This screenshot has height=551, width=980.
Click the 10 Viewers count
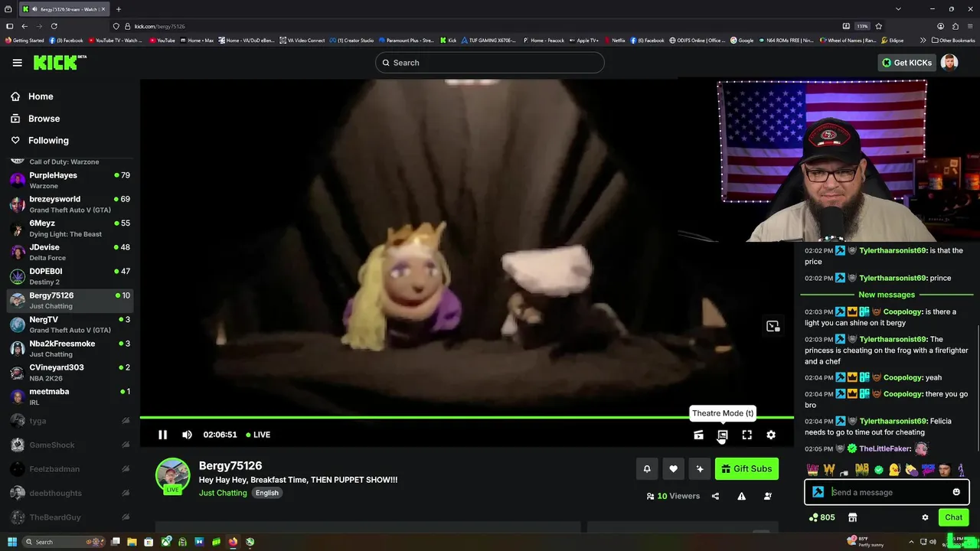tap(673, 496)
